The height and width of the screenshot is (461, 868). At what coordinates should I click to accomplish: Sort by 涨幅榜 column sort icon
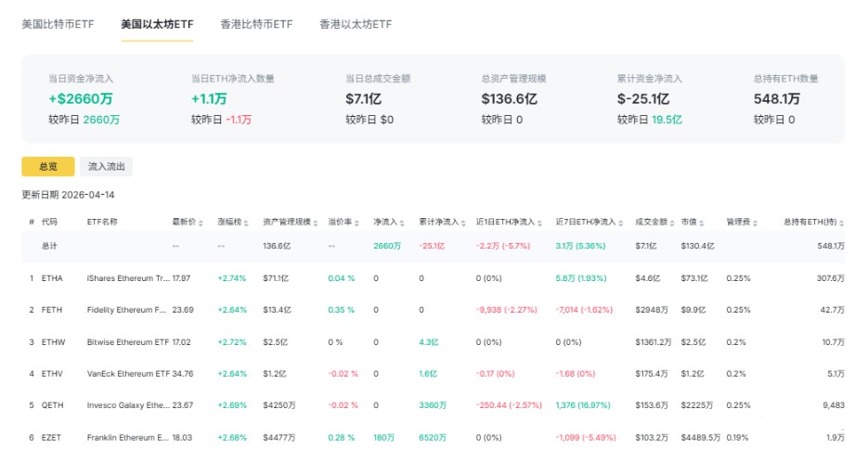[x=247, y=223]
